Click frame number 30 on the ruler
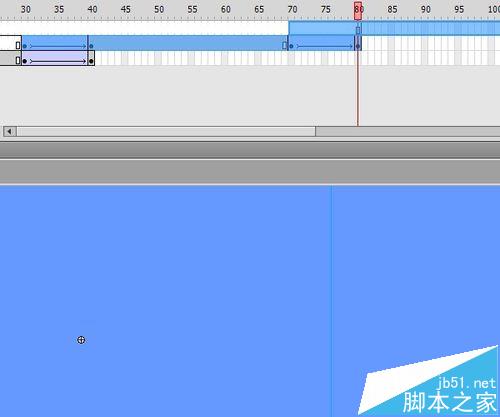 coord(26,9)
